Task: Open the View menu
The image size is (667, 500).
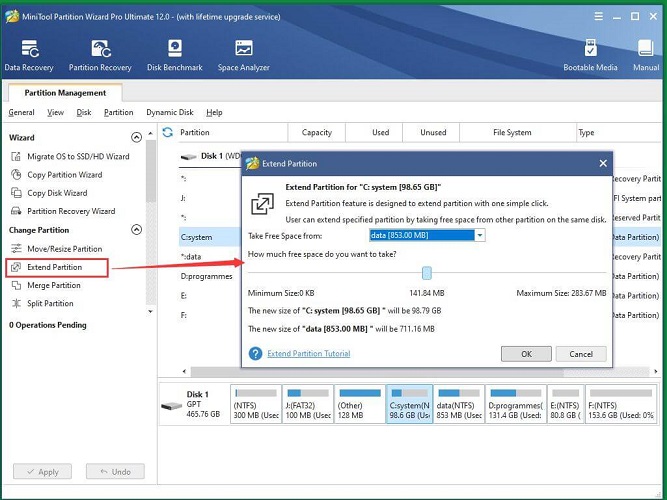Action: point(55,113)
